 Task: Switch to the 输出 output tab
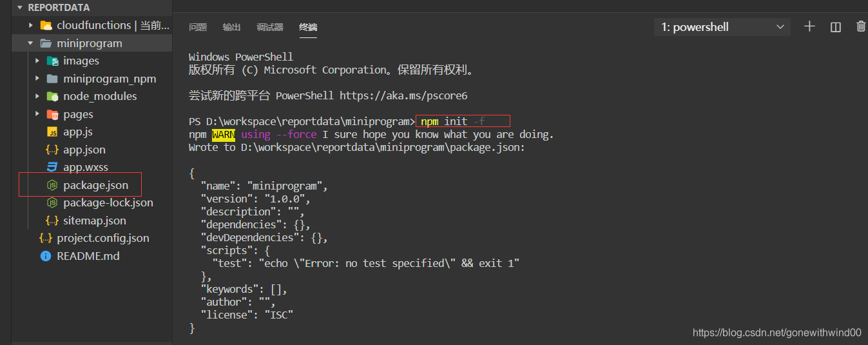(x=231, y=27)
